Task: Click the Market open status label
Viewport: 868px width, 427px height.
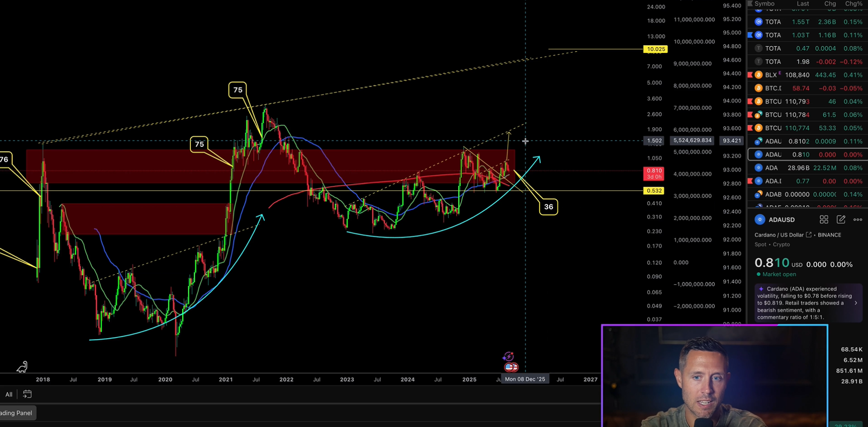Action: pyautogui.click(x=779, y=274)
